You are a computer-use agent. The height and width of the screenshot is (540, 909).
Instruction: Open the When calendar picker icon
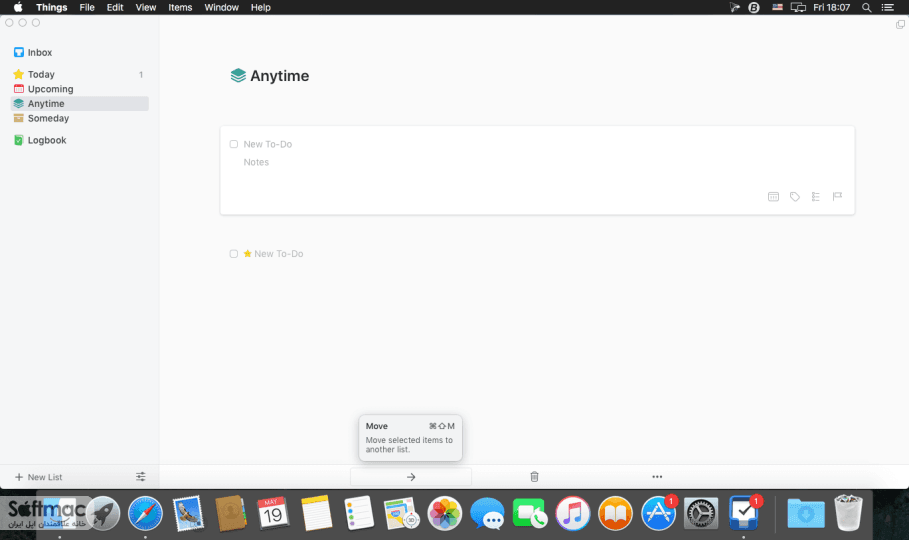pos(773,197)
